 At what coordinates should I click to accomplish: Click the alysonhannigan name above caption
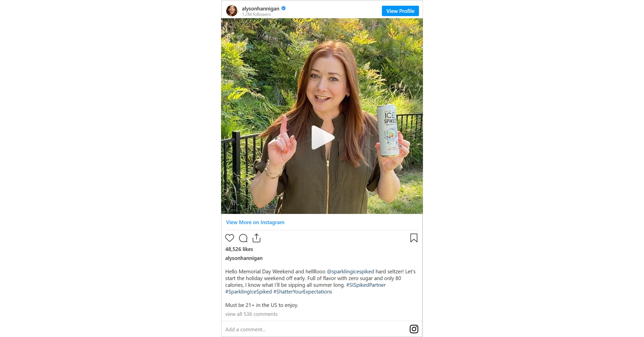coord(244,258)
